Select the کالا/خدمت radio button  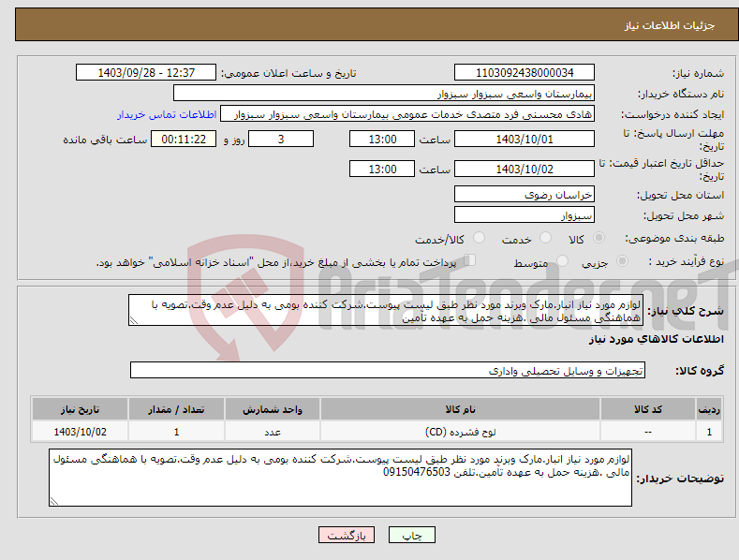pyautogui.click(x=479, y=238)
